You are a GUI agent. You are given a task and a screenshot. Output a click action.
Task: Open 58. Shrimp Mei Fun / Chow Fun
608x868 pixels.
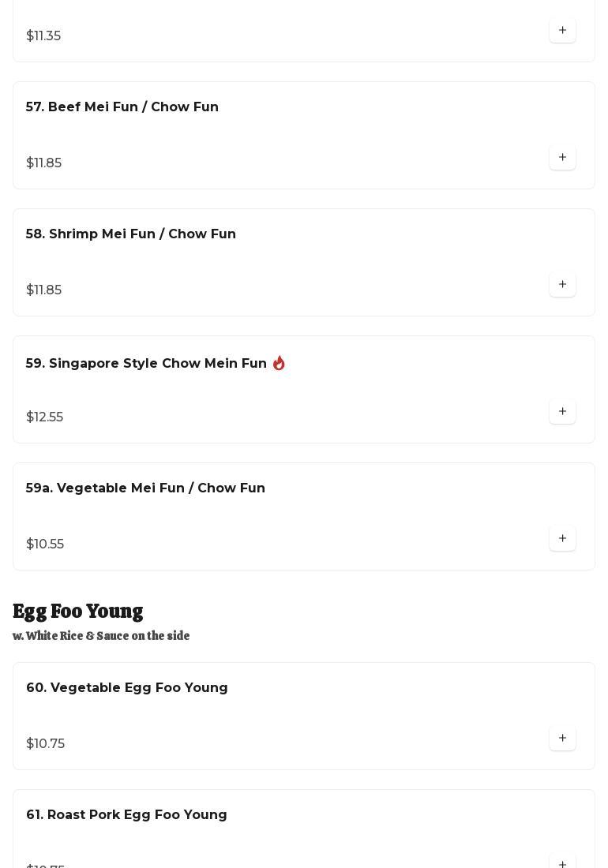pos(131,234)
